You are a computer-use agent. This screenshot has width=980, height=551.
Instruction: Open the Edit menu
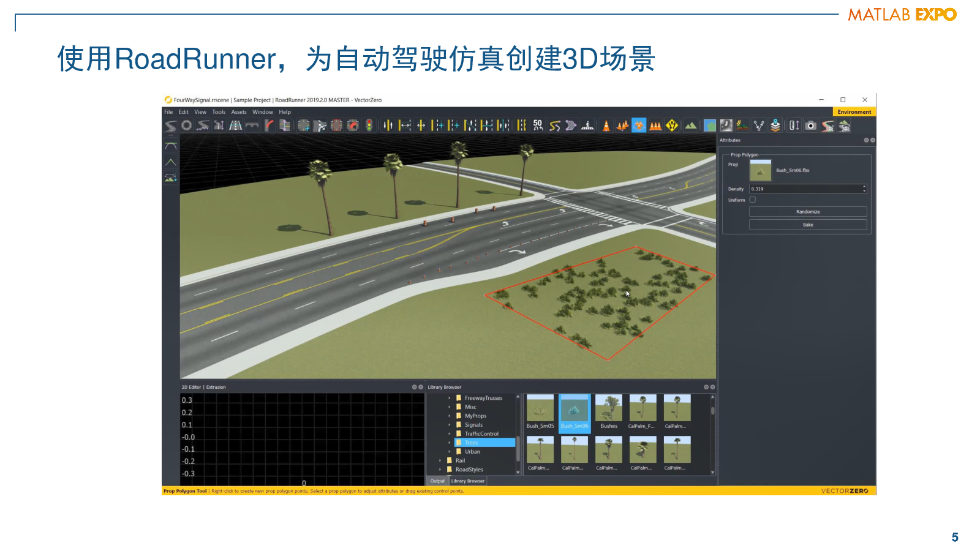[184, 112]
